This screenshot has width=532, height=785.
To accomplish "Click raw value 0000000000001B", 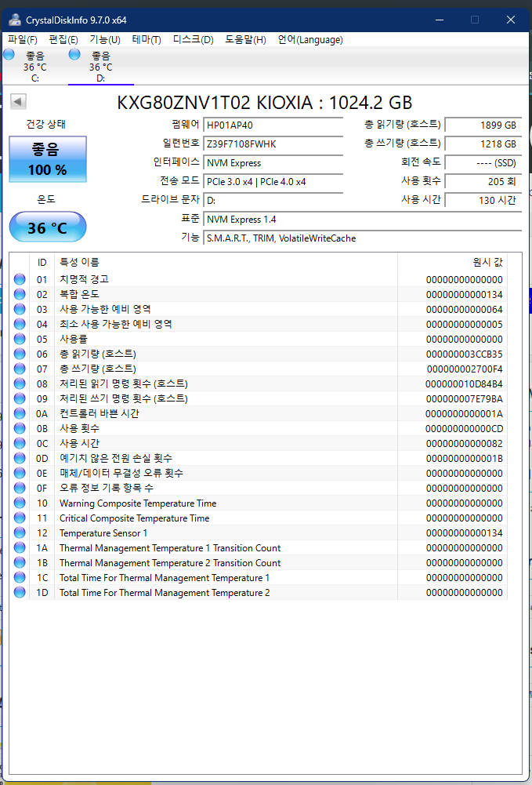I will pos(464,459).
